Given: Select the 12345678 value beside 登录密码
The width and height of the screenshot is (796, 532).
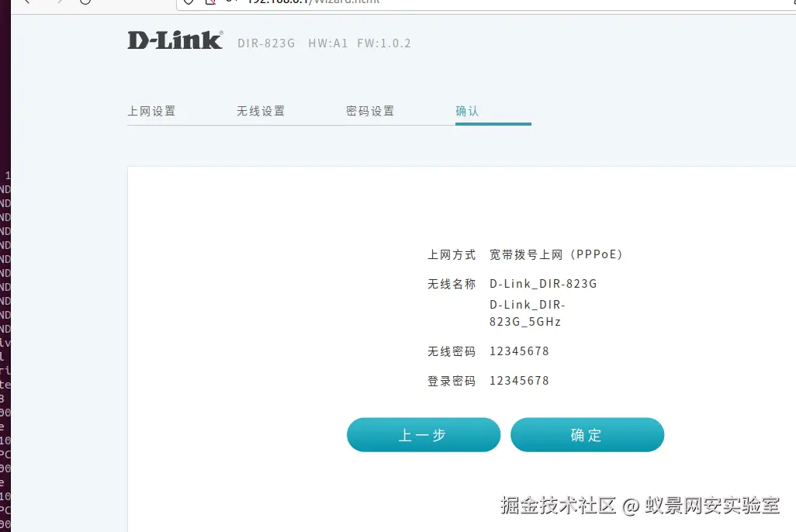Looking at the screenshot, I should 519,381.
